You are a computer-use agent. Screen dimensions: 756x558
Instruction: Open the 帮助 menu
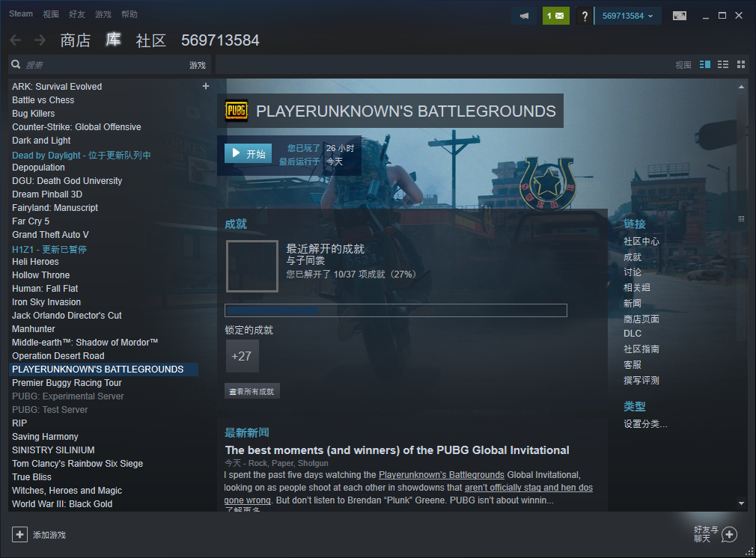click(x=129, y=14)
